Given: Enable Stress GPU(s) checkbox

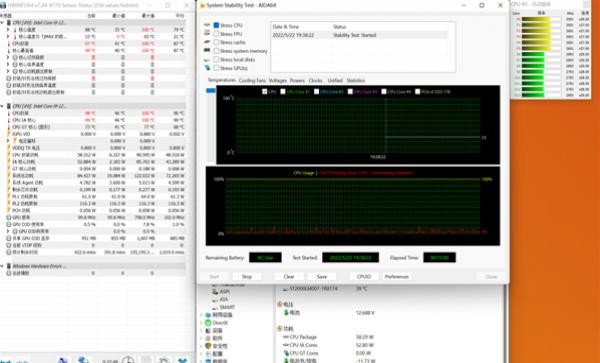Looking at the screenshot, I should [216, 68].
